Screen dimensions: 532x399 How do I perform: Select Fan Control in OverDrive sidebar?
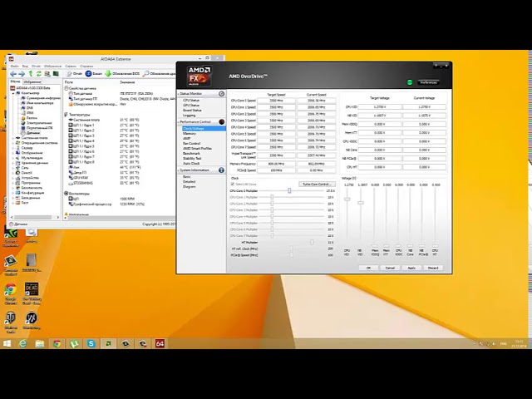pyautogui.click(x=191, y=144)
